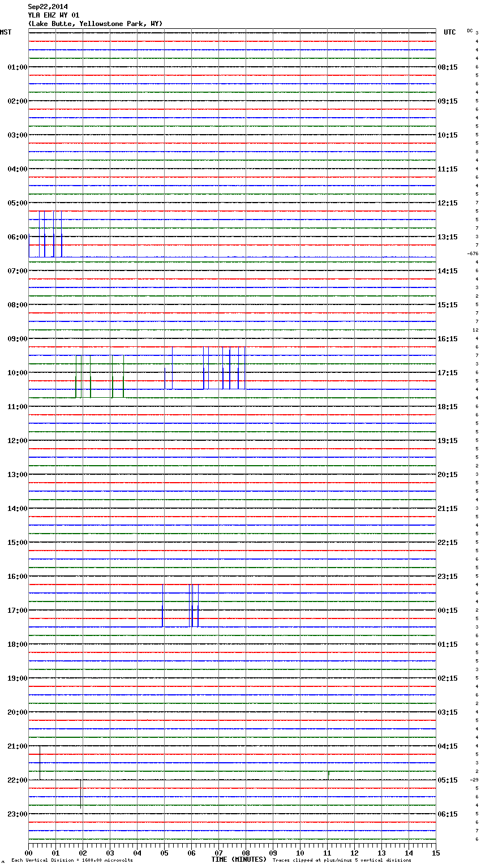Image resolution: width=481 pixels, height=868 pixels.
Task: Select the 15:00 MST time label
Action: (18, 543)
